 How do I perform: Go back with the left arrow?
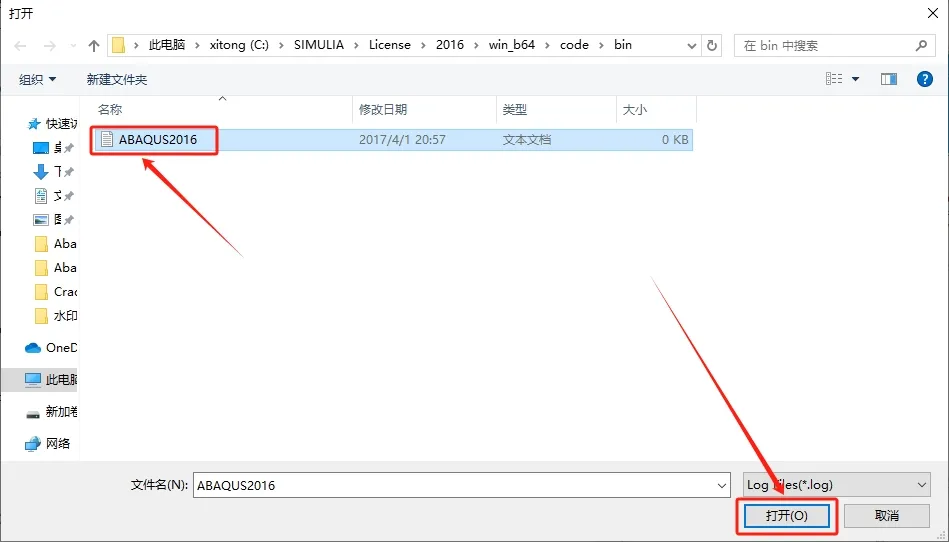(x=20, y=46)
